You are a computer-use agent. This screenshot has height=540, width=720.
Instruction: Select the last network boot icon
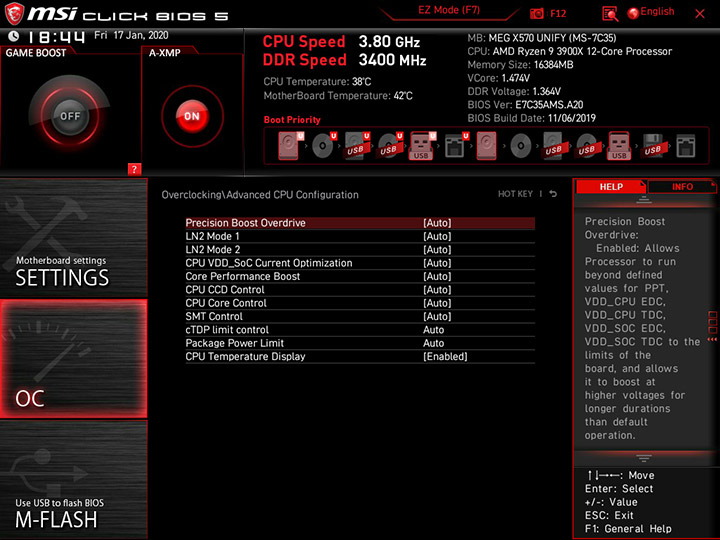click(686, 146)
